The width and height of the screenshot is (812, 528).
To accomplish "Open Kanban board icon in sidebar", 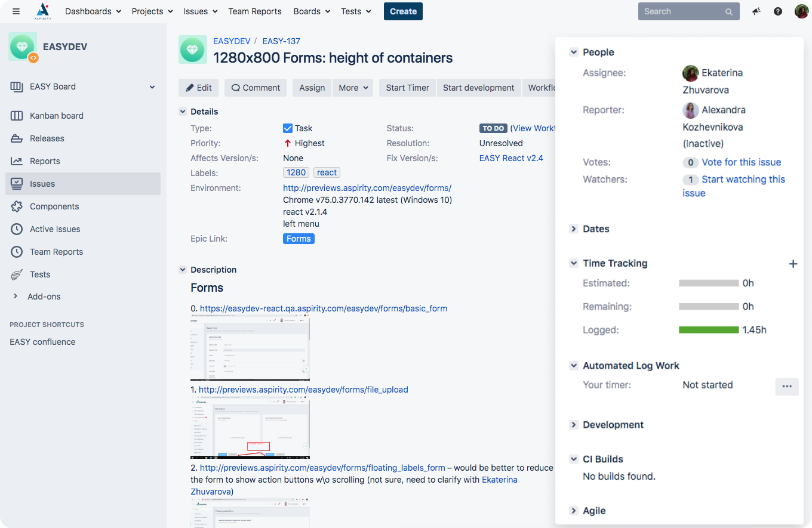I will click(17, 116).
